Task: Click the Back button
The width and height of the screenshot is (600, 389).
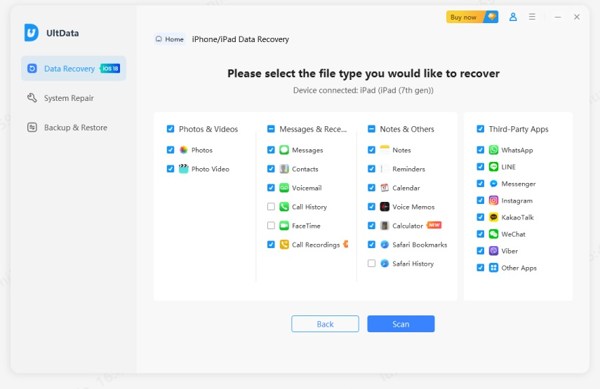Action: [325, 324]
